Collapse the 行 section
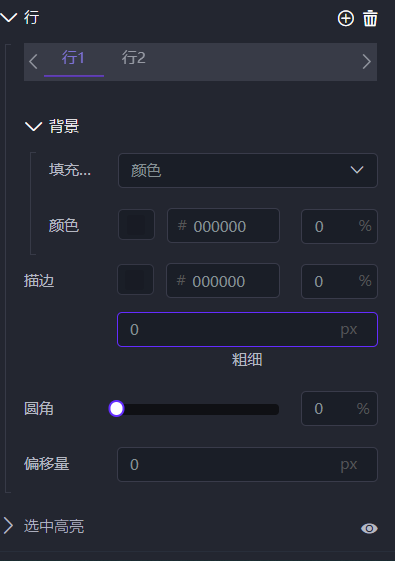 click(9, 17)
